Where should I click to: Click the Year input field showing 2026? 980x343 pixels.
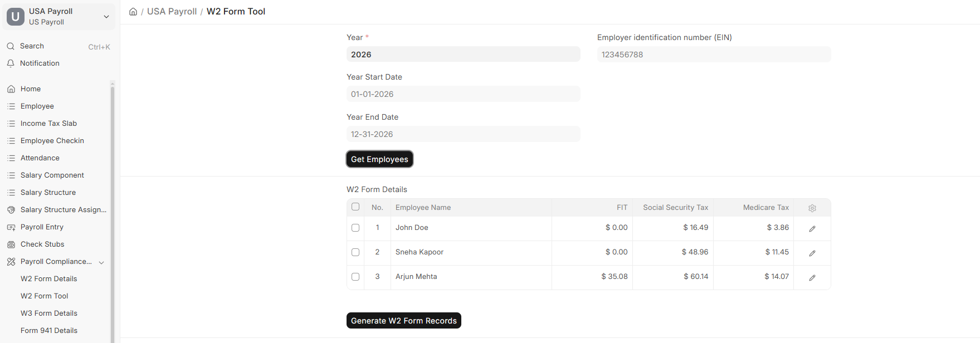coord(463,55)
